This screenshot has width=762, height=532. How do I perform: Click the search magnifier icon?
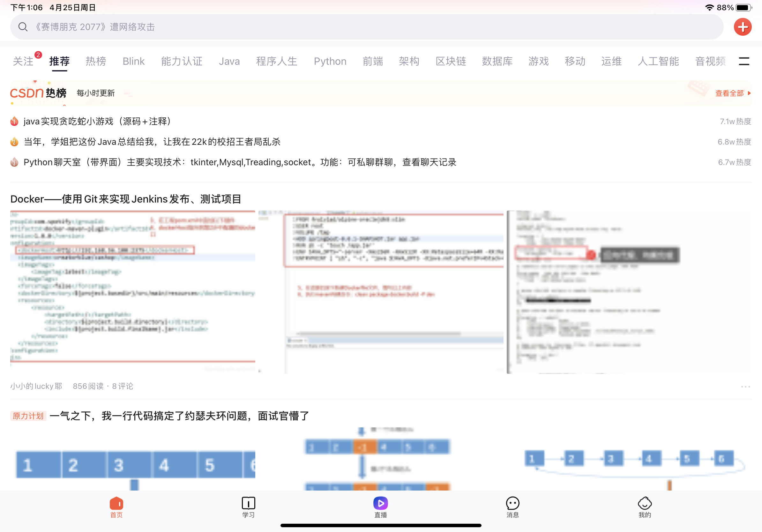23,27
